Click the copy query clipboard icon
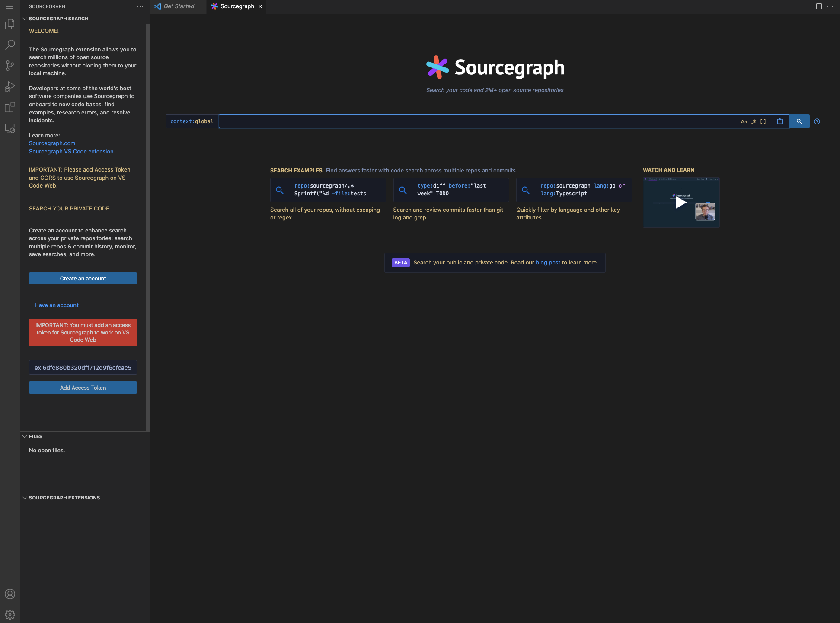The width and height of the screenshot is (840, 623). pos(780,121)
